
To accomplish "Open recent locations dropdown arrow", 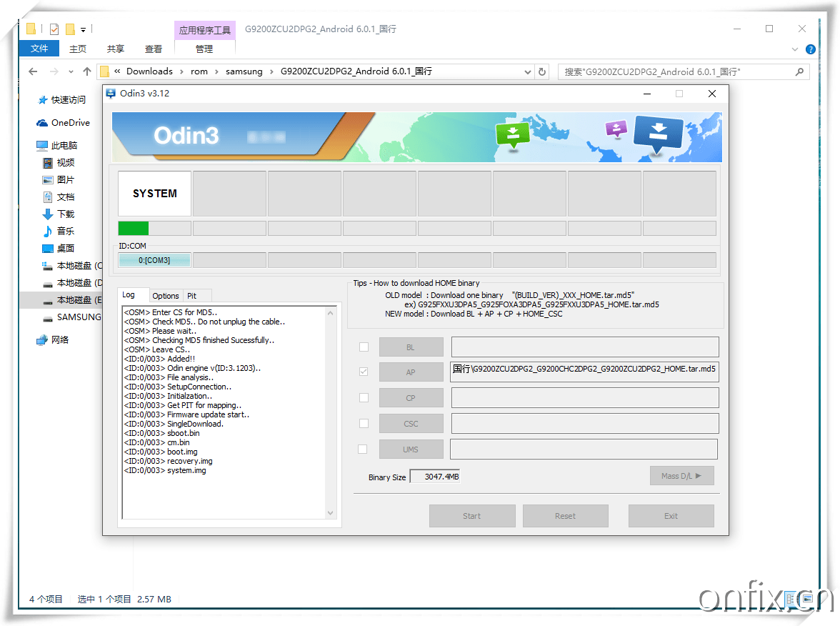I will point(71,72).
